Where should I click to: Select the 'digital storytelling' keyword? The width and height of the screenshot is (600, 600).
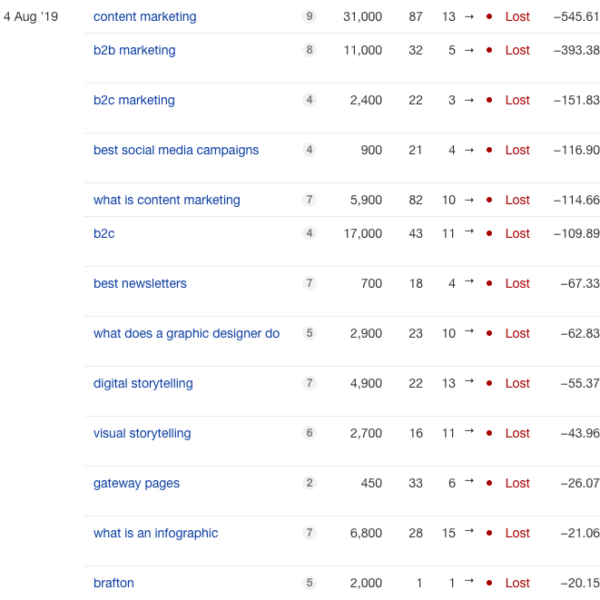143,383
